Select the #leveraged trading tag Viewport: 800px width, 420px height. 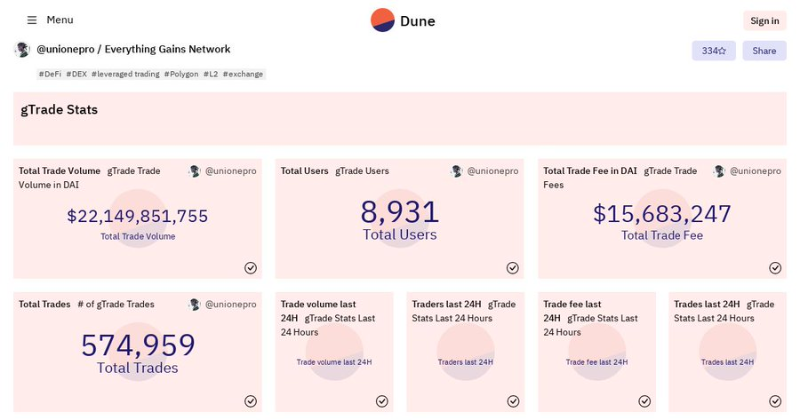(x=125, y=74)
